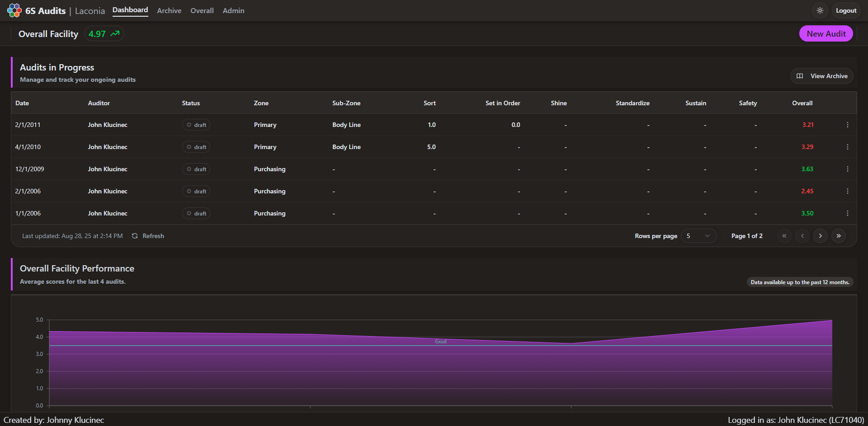
Task: Click the Refresh icon to reload audits
Action: (134, 235)
